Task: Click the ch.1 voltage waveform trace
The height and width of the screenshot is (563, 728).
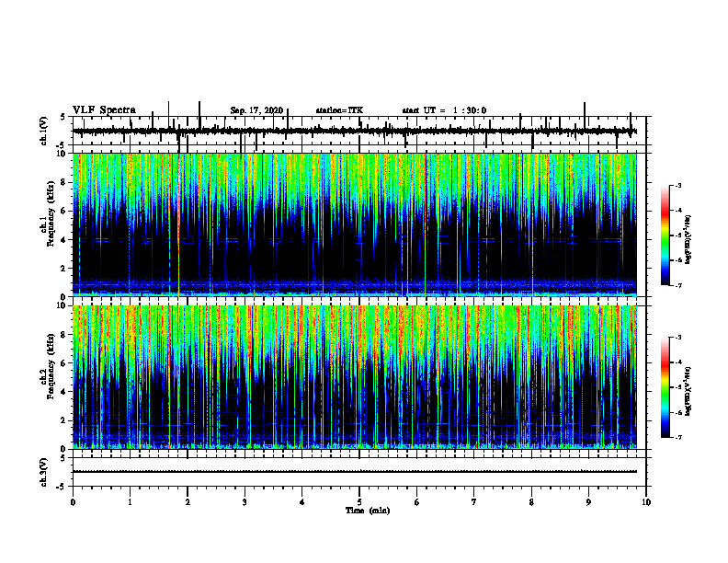Action: (x=354, y=132)
